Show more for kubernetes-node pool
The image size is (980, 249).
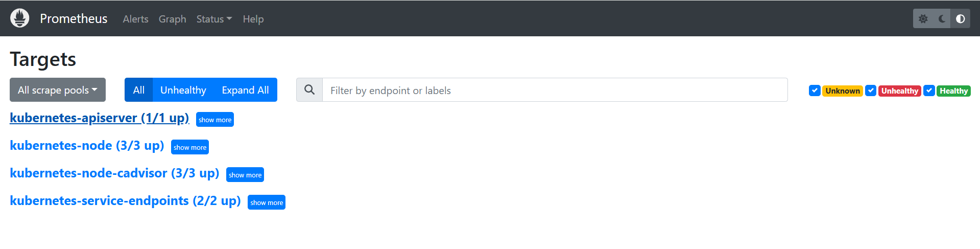190,147
